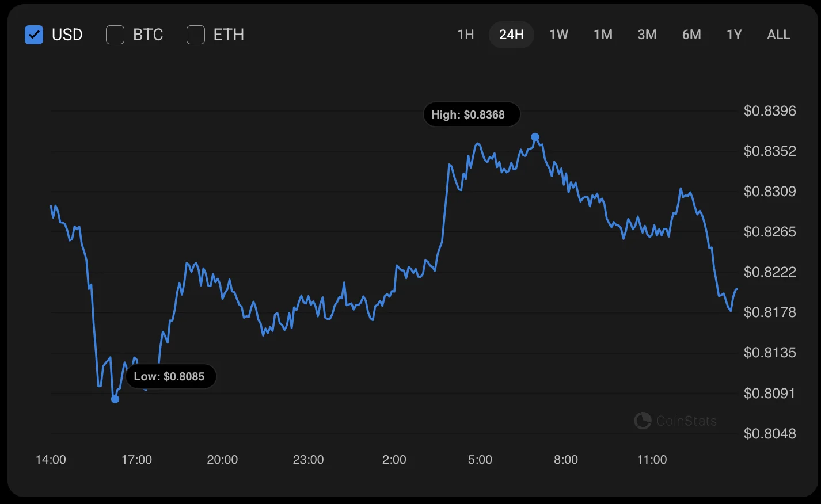Click the $0.8396 price axis label
Screen dimensions: 821x504
[x=770, y=111]
